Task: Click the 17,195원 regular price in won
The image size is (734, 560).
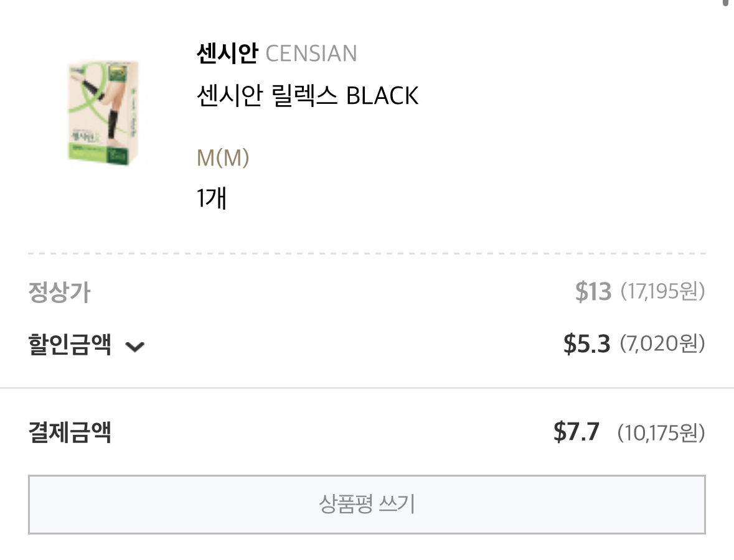Action: [662, 291]
